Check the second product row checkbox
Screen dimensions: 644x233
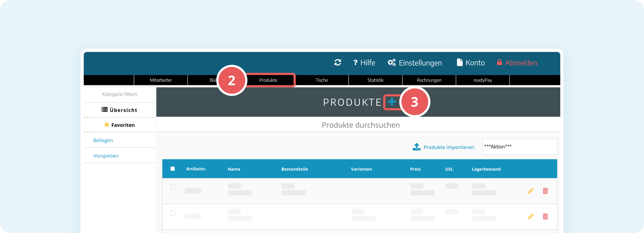pos(173,213)
